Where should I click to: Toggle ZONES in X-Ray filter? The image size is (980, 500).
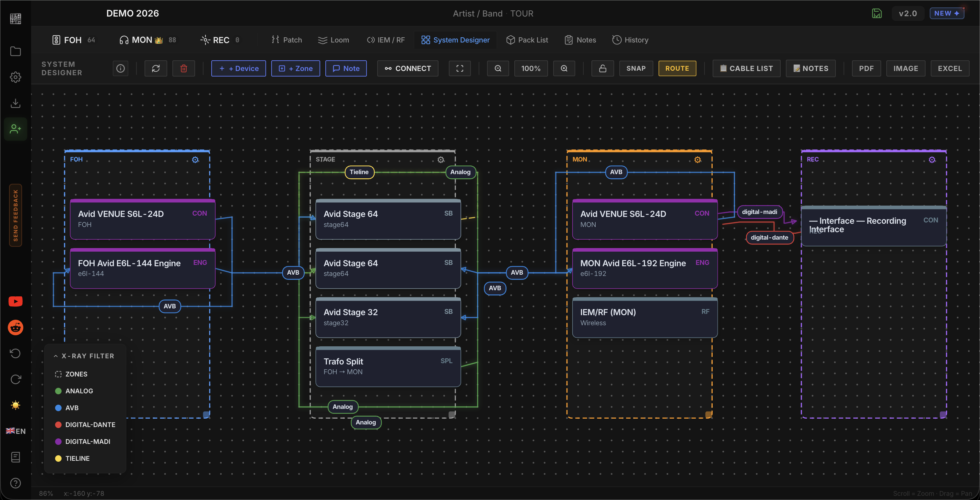[71, 374]
